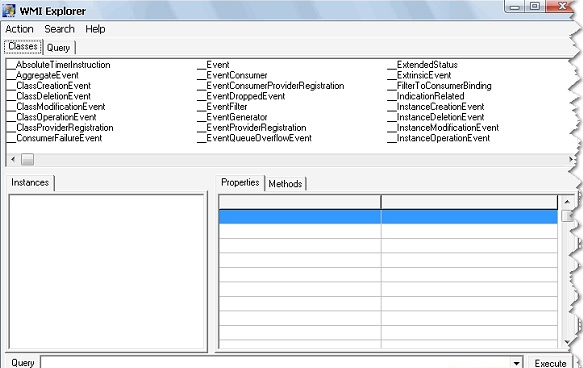Click the properties grid scroll up arrow
Image resolution: width=583 pixels, height=368 pixels.
(x=567, y=202)
